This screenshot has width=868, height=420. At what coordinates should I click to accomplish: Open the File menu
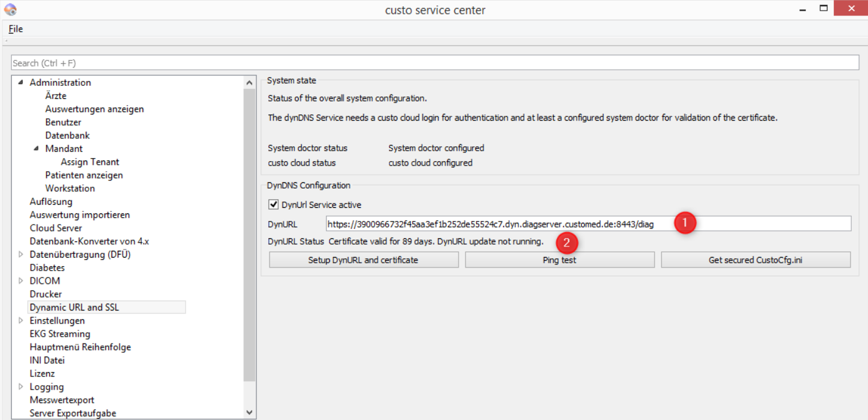click(x=16, y=29)
